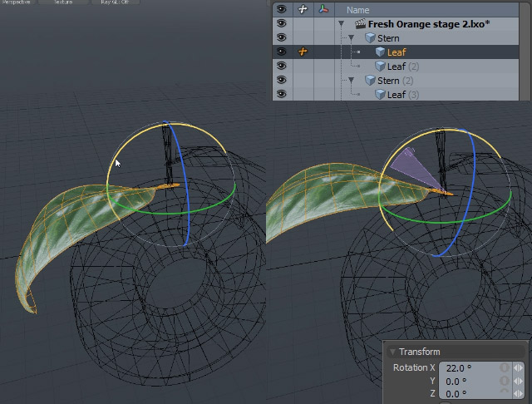Viewport: 532px width, 404px height.
Task: Toggle the Ray GL: Off button
Action: coord(116,2)
